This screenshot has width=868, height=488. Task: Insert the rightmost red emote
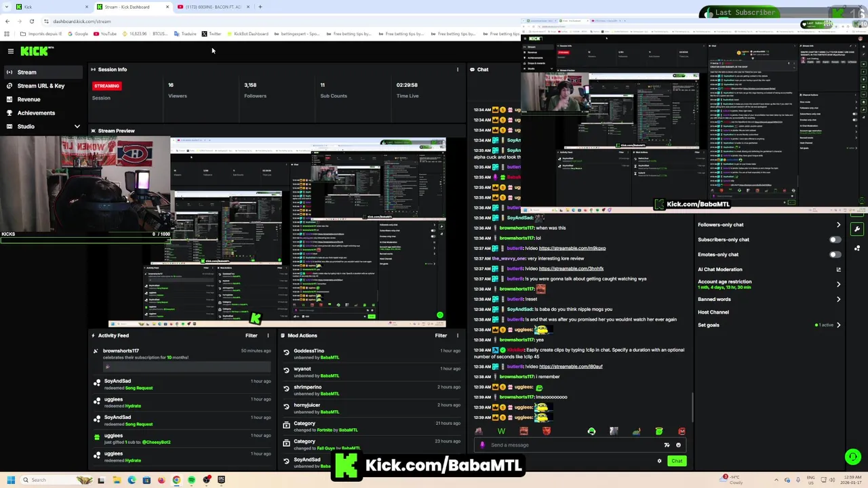(x=682, y=431)
